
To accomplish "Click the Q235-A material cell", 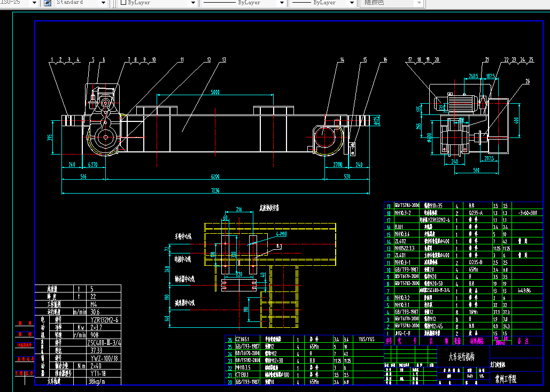I will [475, 213].
